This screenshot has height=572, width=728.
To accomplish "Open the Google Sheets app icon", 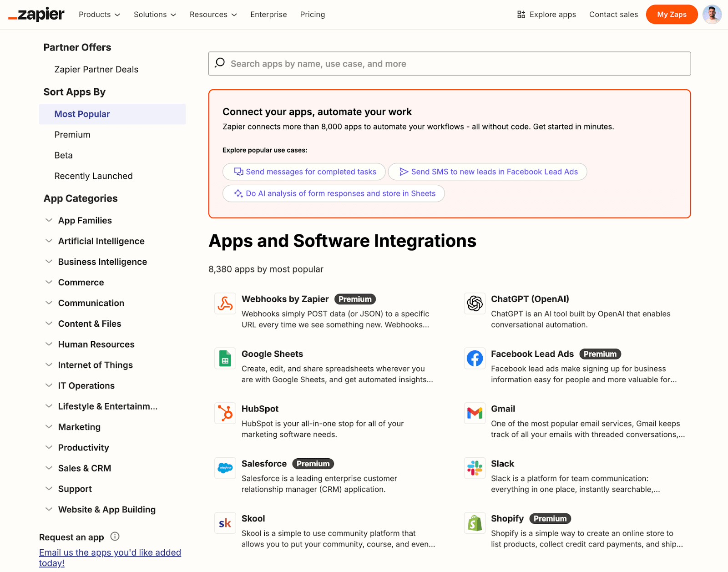I will (225, 359).
